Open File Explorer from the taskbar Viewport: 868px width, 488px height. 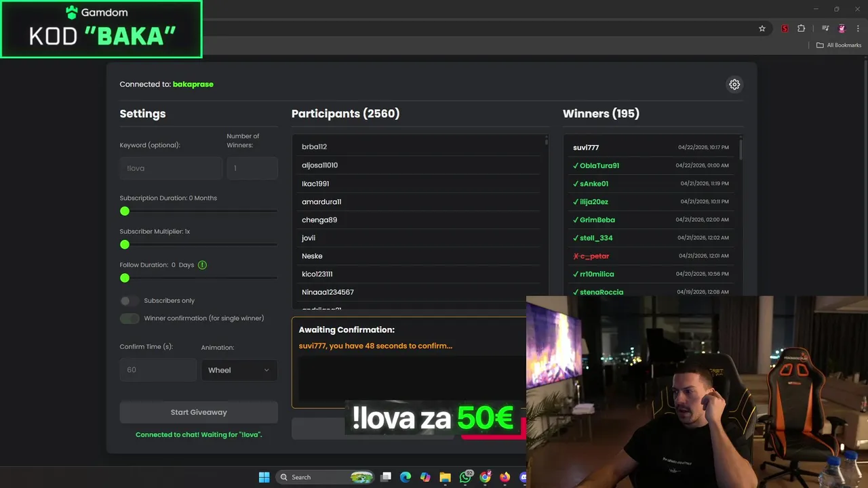pyautogui.click(x=445, y=477)
